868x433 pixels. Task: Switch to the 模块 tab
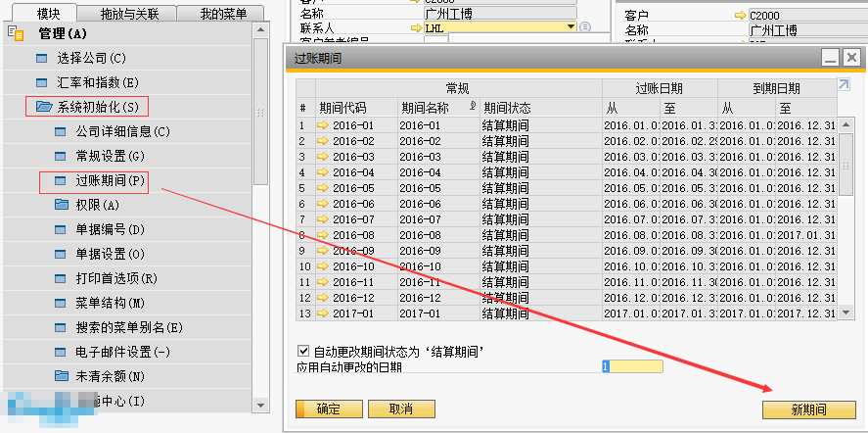pos(49,14)
